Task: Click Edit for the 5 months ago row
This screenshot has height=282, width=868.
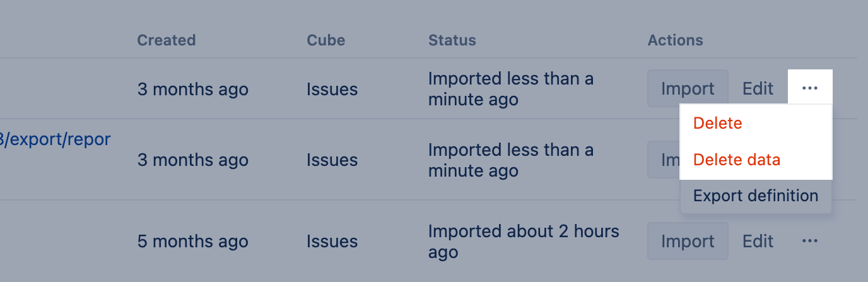Action: 758,241
